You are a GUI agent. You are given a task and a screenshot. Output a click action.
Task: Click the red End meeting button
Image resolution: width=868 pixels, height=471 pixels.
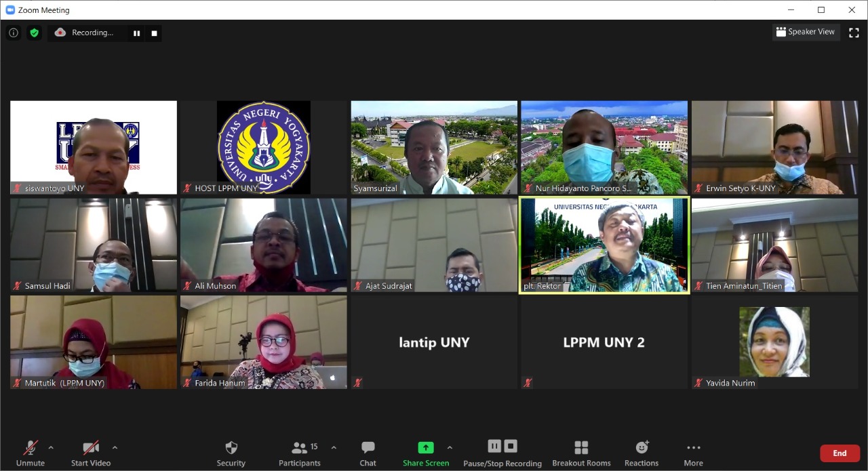(x=840, y=453)
